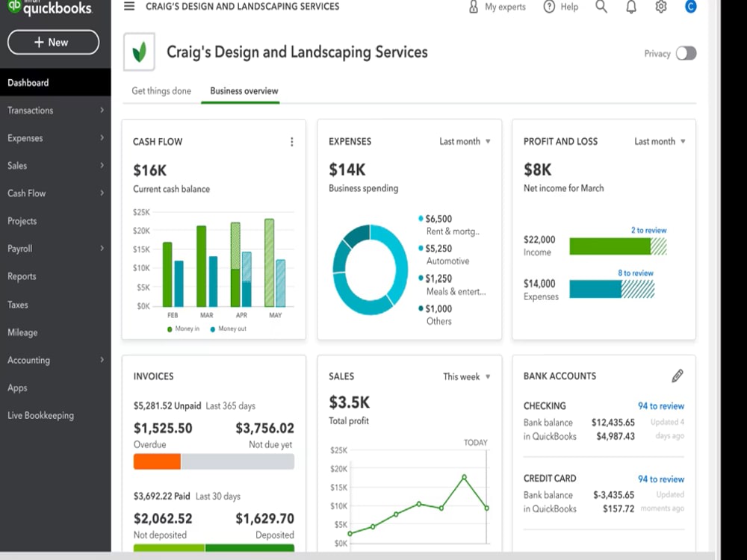Open Taxes in sidebar
The height and width of the screenshot is (560, 747).
point(55,305)
